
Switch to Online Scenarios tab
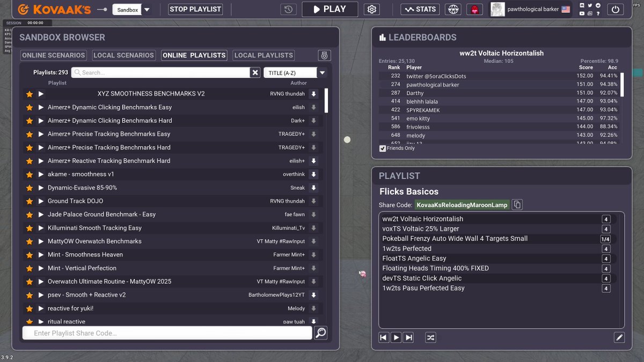click(x=53, y=55)
